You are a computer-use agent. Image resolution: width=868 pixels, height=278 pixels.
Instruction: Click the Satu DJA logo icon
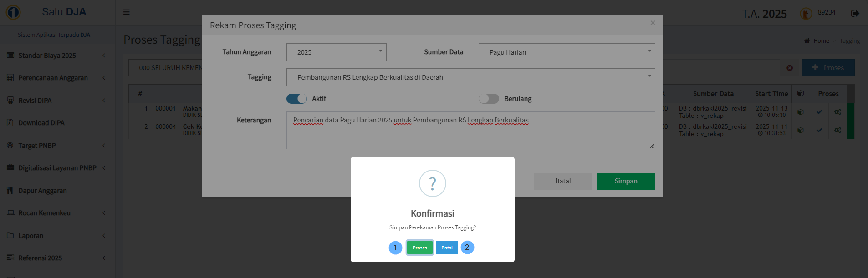13,12
